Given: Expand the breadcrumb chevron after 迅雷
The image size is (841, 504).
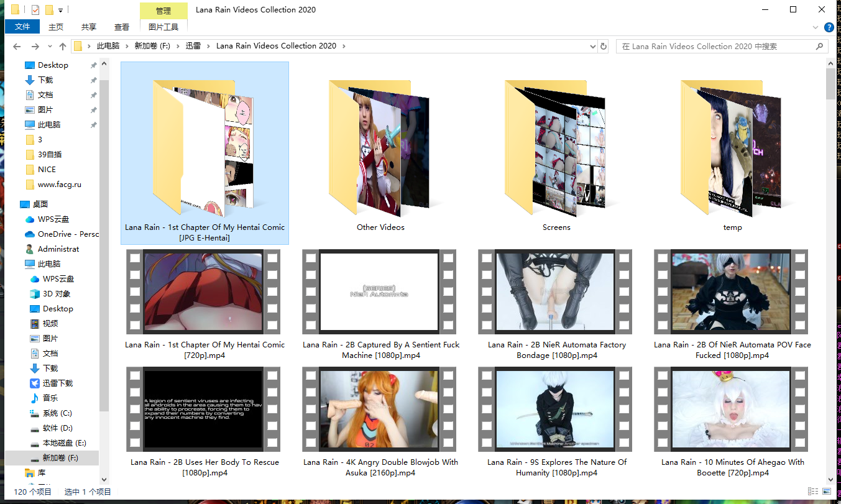Looking at the screenshot, I should click(x=208, y=46).
